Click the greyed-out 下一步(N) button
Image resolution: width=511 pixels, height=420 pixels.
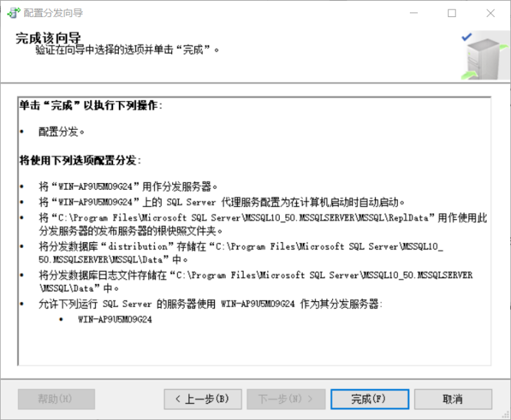click(286, 399)
